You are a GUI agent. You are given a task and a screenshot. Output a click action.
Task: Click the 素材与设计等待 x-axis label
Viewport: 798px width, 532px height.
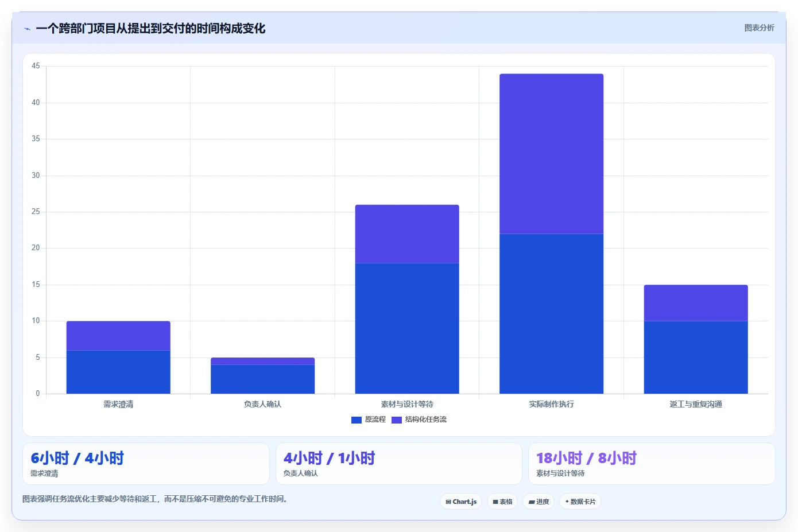coord(407,404)
